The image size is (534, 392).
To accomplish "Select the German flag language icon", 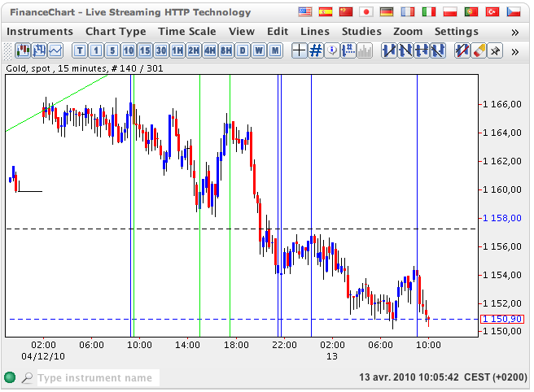I will coord(387,12).
